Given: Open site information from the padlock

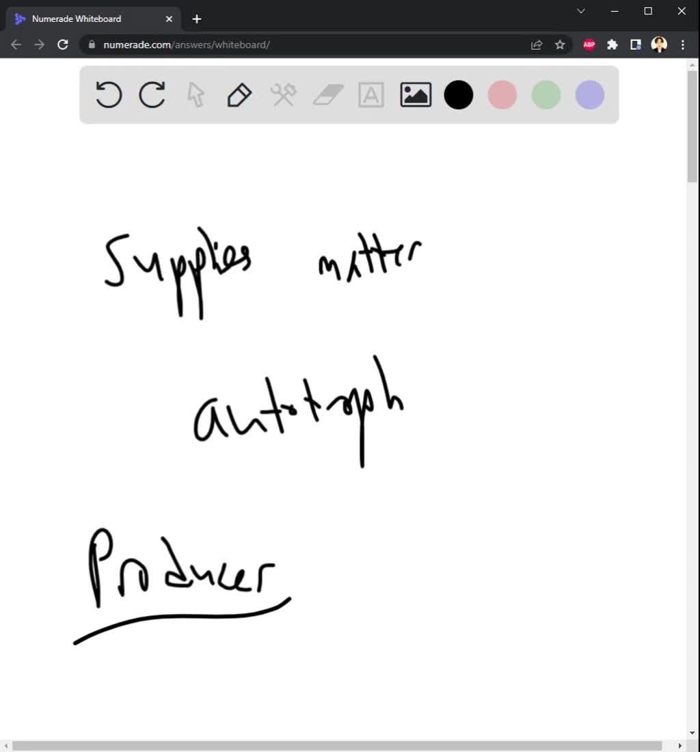Looking at the screenshot, I should (91, 44).
